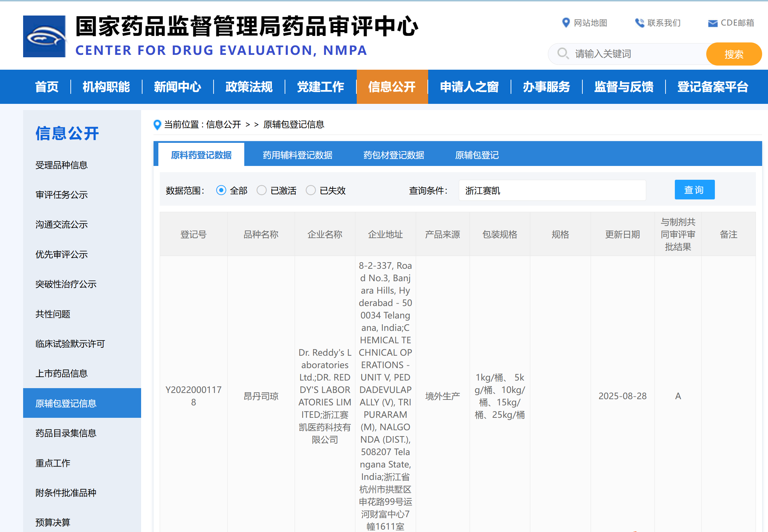
Task: Click the CDE mailbox envelope icon
Action: tap(712, 23)
